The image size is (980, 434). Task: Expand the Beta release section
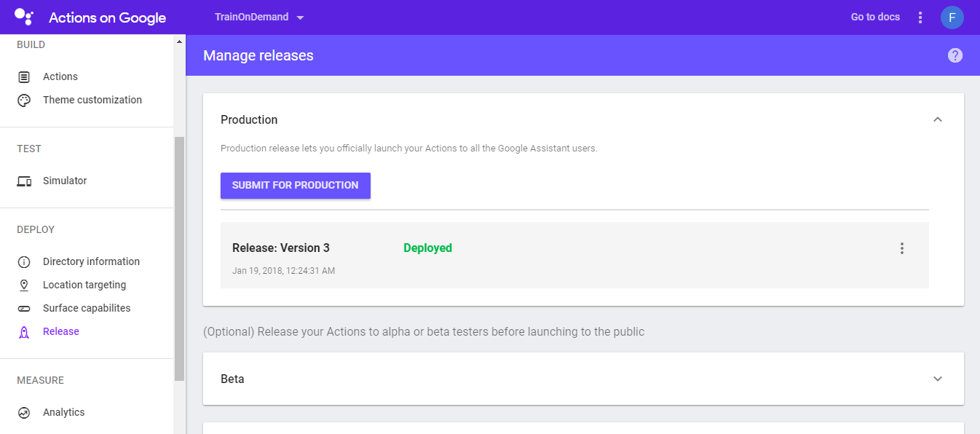point(583,379)
